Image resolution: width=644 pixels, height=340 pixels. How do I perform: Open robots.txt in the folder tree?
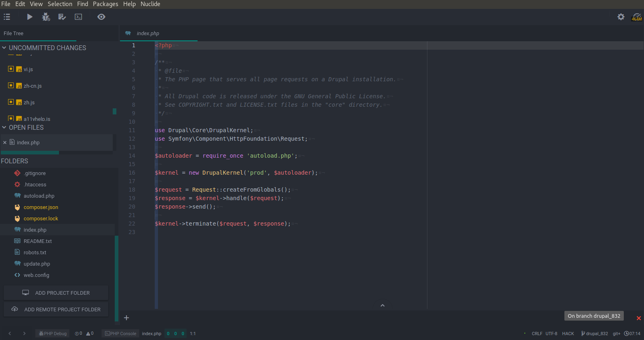pyautogui.click(x=35, y=253)
